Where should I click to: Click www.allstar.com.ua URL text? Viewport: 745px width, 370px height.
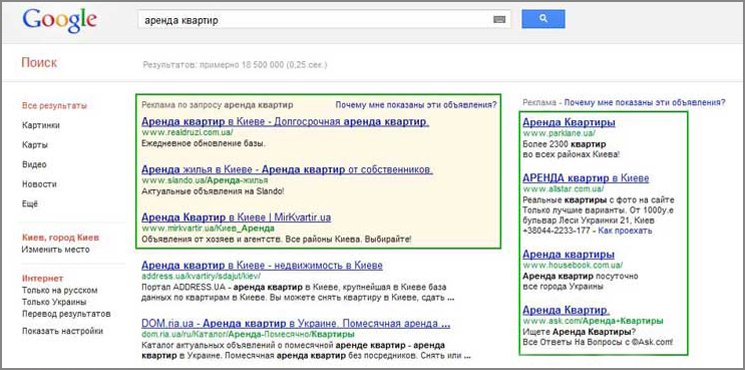(564, 189)
